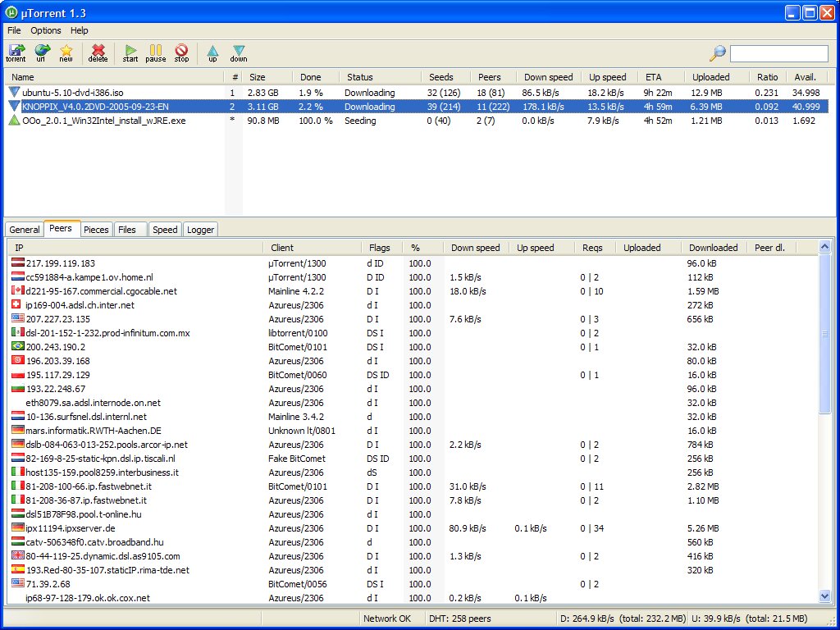Click the Brazilian flag beside 200.243.190.2

coord(18,346)
